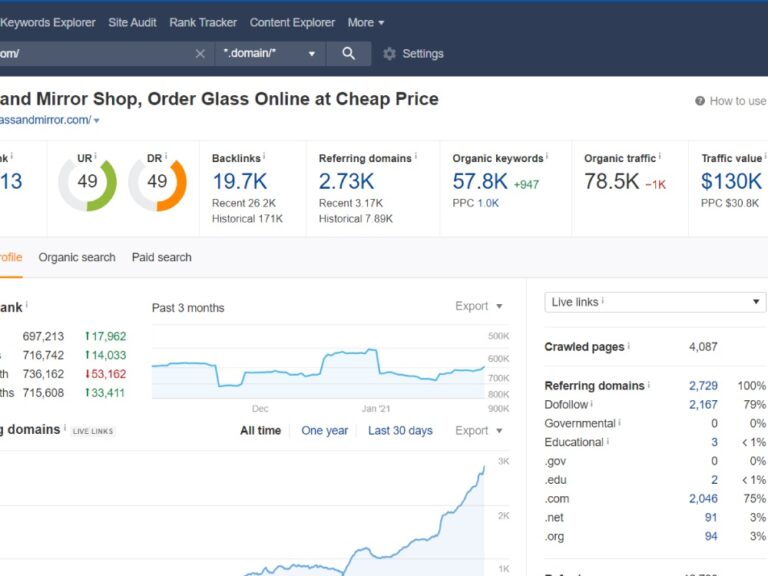This screenshot has height=576, width=768.
Task: Click the Live links info icon
Action: tap(602, 300)
